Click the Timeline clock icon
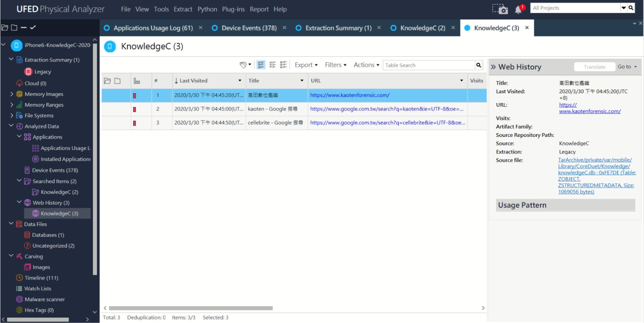Image resolution: width=644 pixels, height=323 pixels. [20, 278]
